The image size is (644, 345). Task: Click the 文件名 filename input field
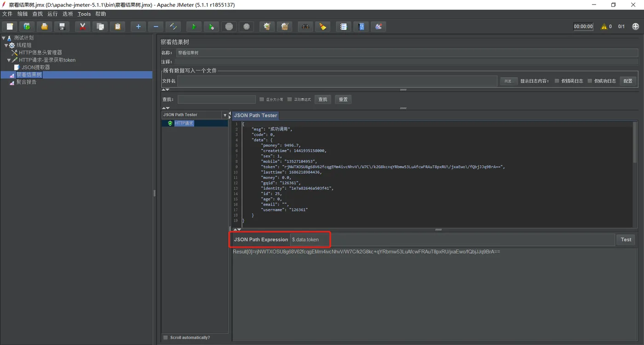(337, 81)
